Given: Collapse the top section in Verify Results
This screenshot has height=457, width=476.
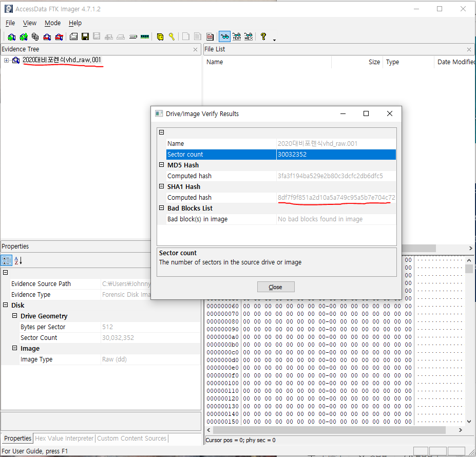Looking at the screenshot, I should pyautogui.click(x=162, y=132).
